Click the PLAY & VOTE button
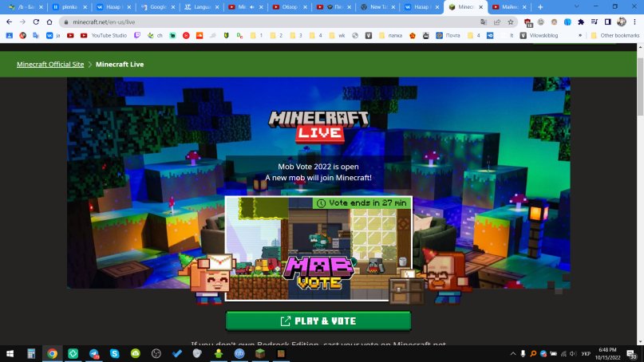The image size is (644, 362). click(318, 321)
